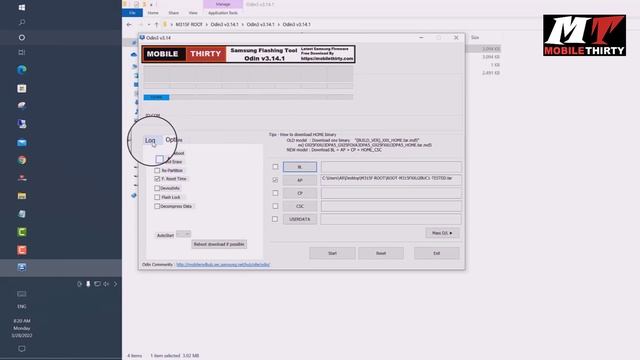The width and height of the screenshot is (640, 360).
Task: Open the Application Tools ribbon tab
Action: (x=223, y=13)
